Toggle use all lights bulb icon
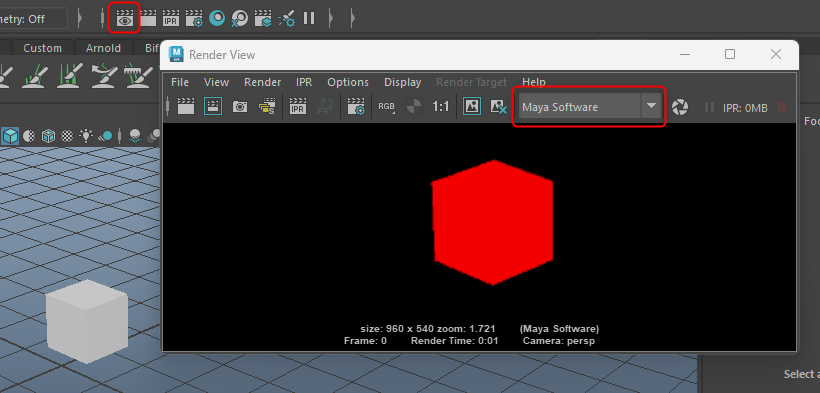The width and height of the screenshot is (820, 393). [85, 136]
